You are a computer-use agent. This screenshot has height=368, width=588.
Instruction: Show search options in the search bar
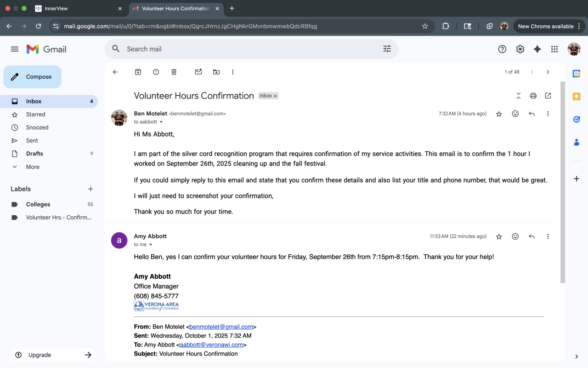(387, 49)
